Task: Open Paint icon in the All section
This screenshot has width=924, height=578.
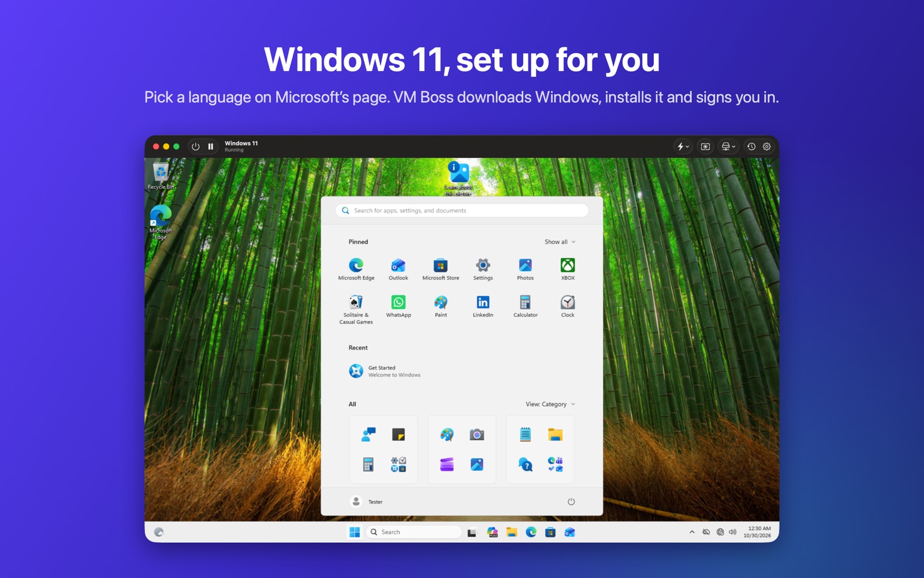Action: click(447, 435)
